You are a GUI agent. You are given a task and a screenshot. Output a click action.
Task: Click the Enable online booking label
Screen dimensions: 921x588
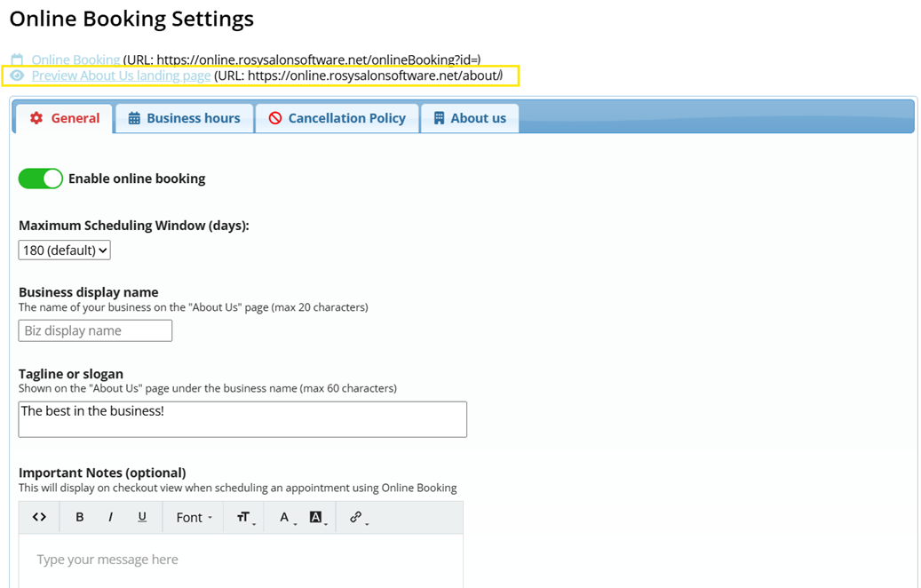click(x=137, y=179)
